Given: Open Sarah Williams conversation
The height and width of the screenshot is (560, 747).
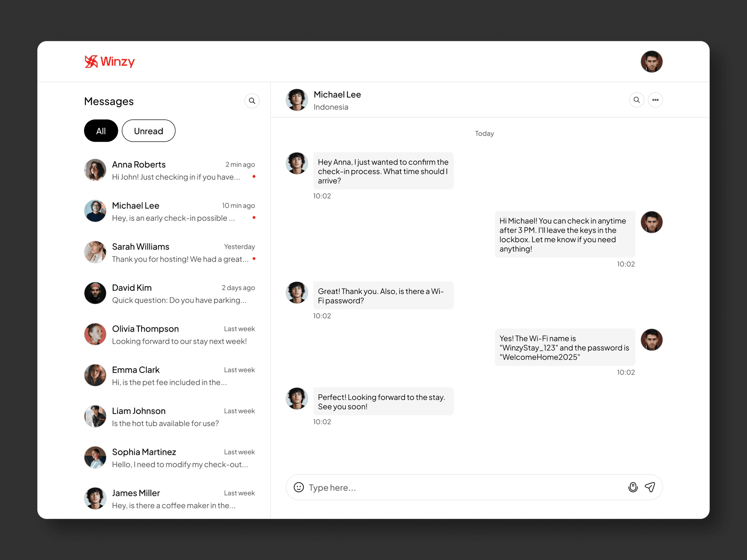Looking at the screenshot, I should point(170,252).
